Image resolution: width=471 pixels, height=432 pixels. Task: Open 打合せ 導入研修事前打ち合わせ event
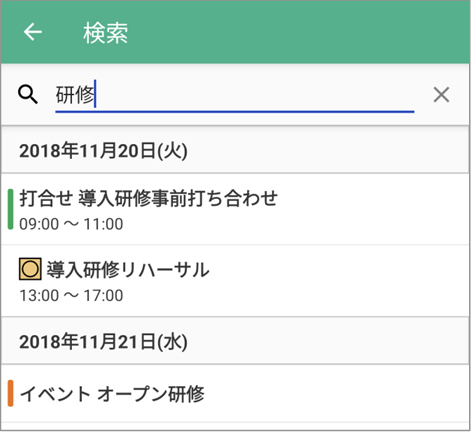pos(235,209)
